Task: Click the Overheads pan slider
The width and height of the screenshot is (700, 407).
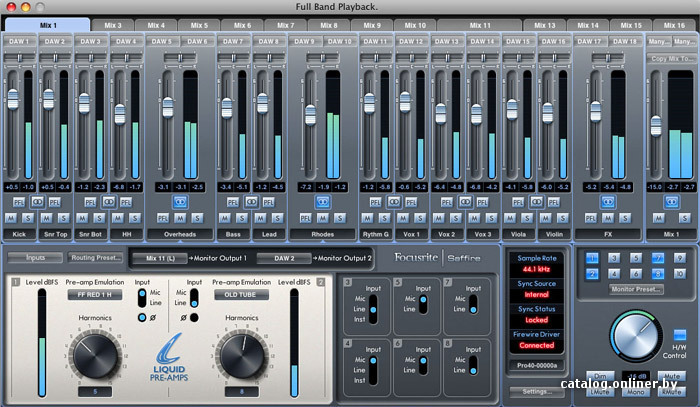Action: (180, 58)
